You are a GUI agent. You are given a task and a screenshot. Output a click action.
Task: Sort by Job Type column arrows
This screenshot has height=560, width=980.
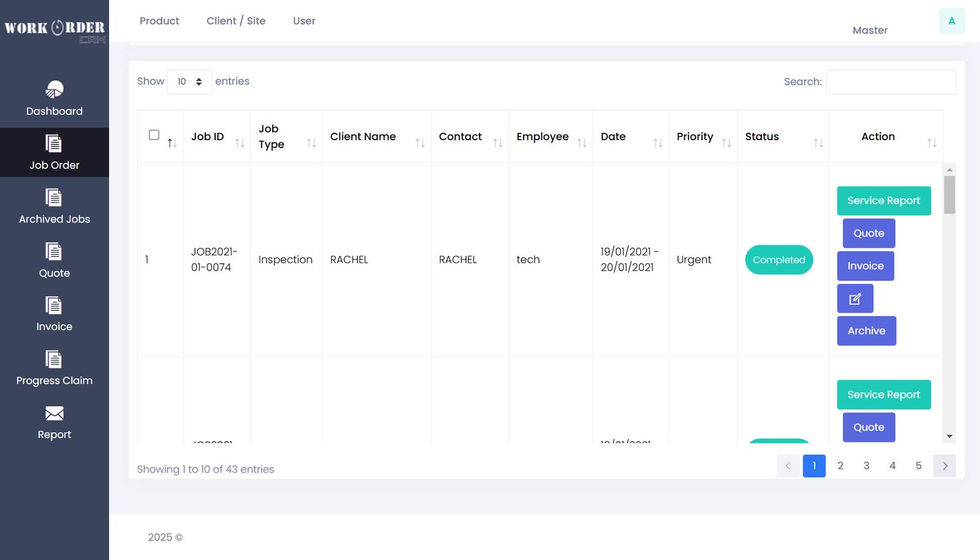pyautogui.click(x=311, y=143)
